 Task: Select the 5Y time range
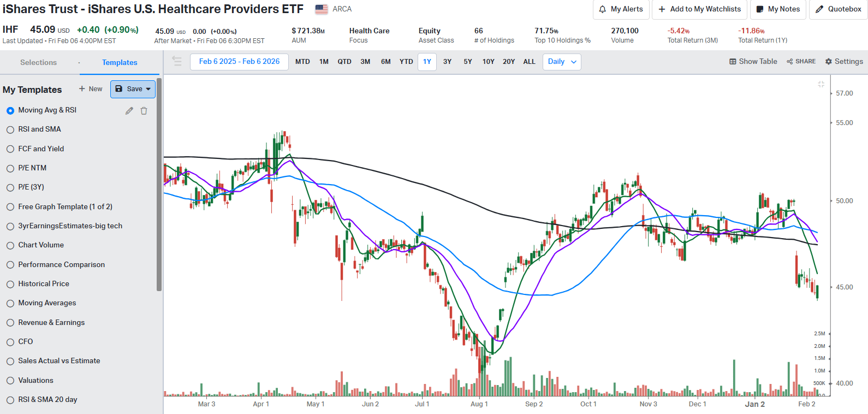(x=468, y=62)
